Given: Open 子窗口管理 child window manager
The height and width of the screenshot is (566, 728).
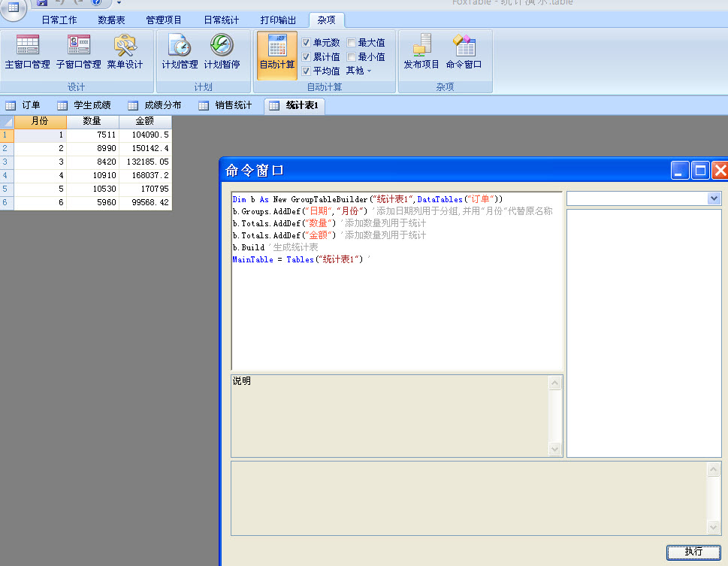Looking at the screenshot, I should pyautogui.click(x=78, y=52).
